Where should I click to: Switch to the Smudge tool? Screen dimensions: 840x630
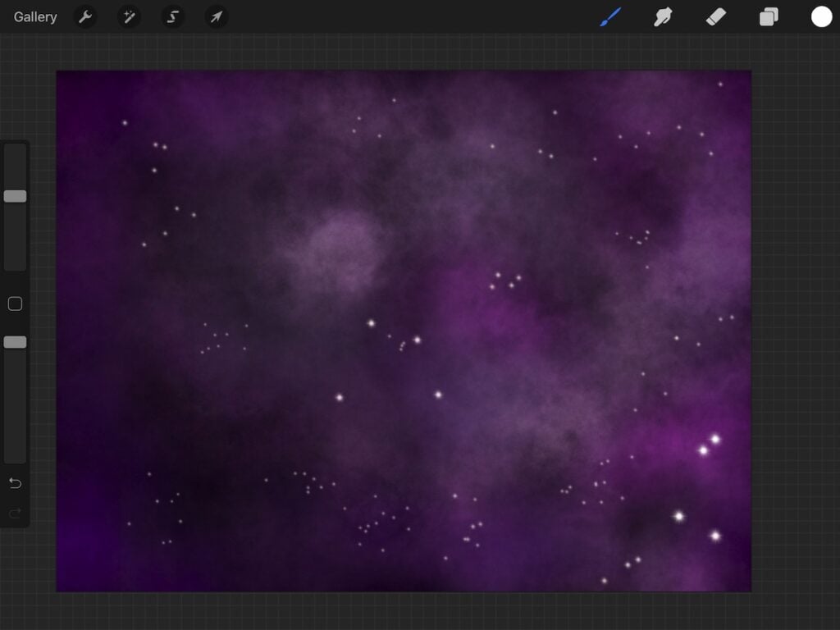(x=662, y=16)
